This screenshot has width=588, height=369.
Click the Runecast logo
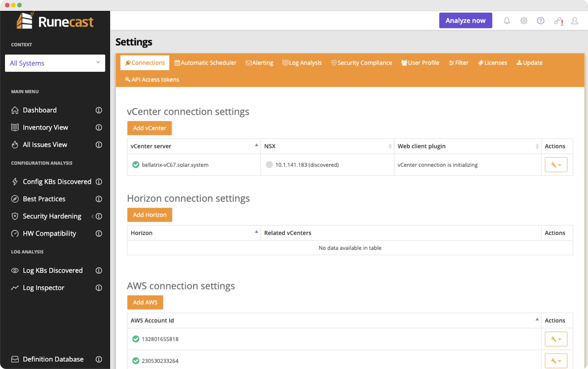(55, 21)
